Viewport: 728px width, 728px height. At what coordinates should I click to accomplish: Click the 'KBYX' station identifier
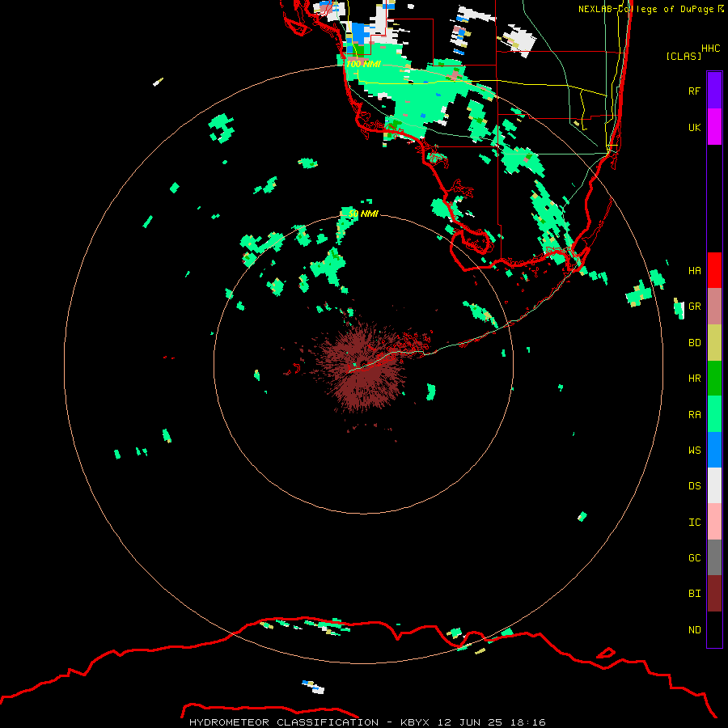click(x=415, y=722)
